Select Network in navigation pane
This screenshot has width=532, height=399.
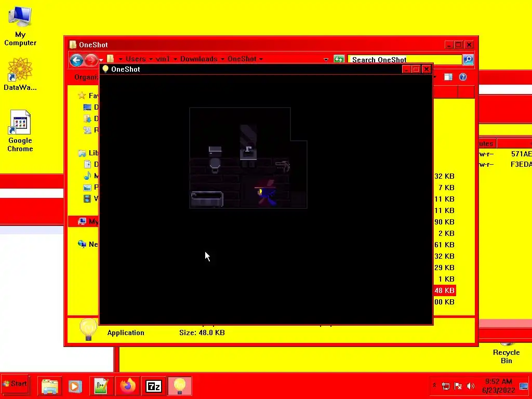point(88,244)
